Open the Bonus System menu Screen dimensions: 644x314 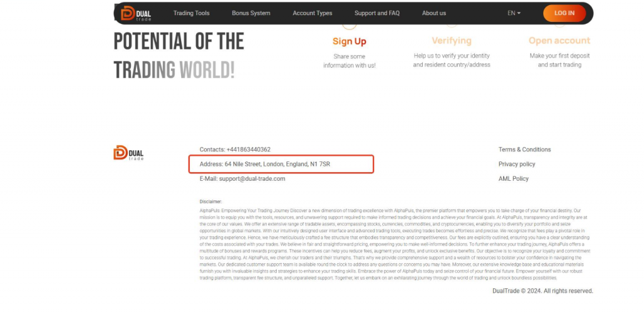tap(251, 13)
